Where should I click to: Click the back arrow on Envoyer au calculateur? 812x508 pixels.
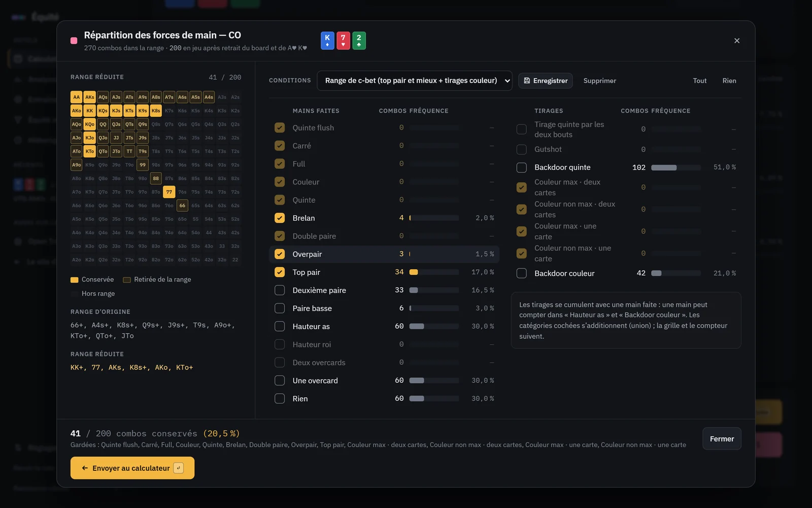(85, 468)
